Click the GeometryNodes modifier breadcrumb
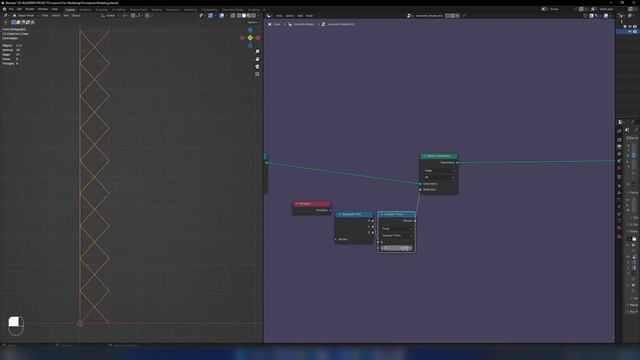 coord(304,24)
